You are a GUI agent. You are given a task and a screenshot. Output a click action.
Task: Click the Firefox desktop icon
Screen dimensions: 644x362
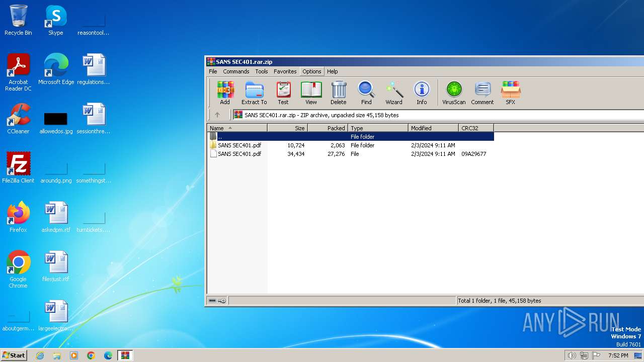[18, 217]
